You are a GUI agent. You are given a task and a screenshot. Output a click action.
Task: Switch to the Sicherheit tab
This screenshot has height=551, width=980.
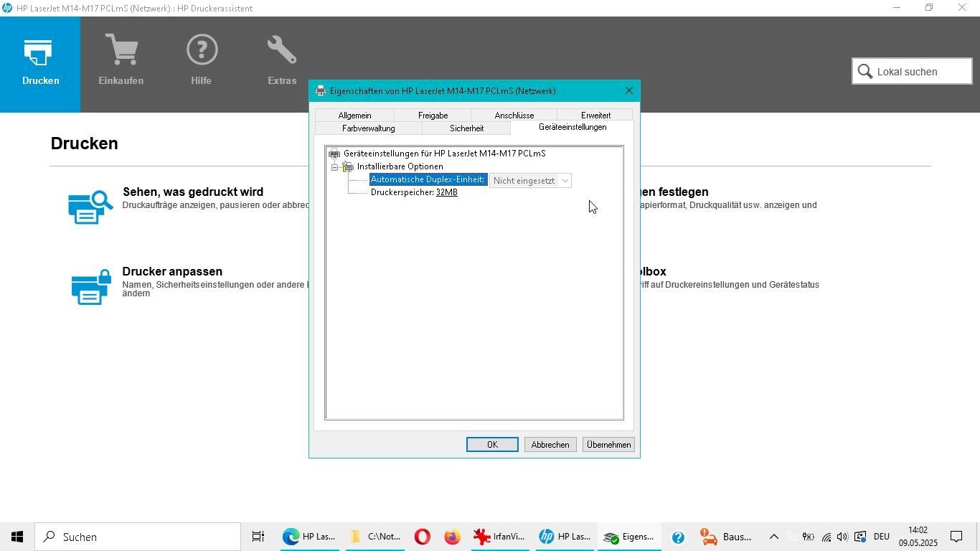click(x=466, y=128)
